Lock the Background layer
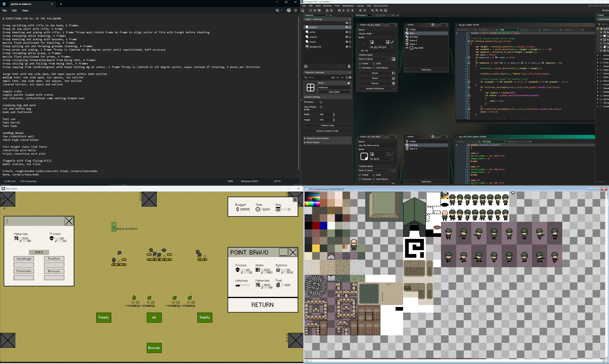 pos(350,47)
